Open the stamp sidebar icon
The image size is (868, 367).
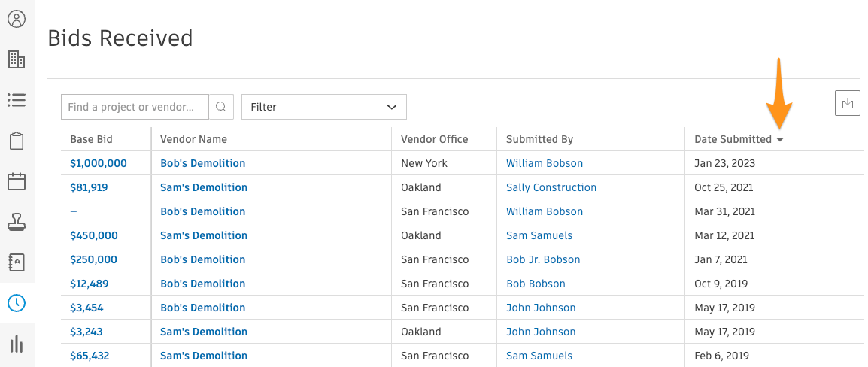[x=17, y=222]
